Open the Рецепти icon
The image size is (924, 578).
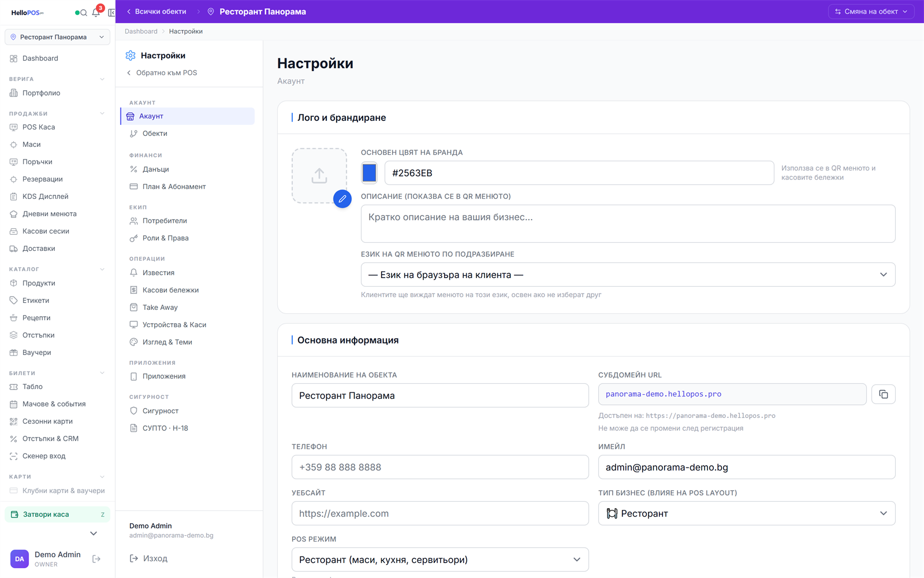[14, 318]
